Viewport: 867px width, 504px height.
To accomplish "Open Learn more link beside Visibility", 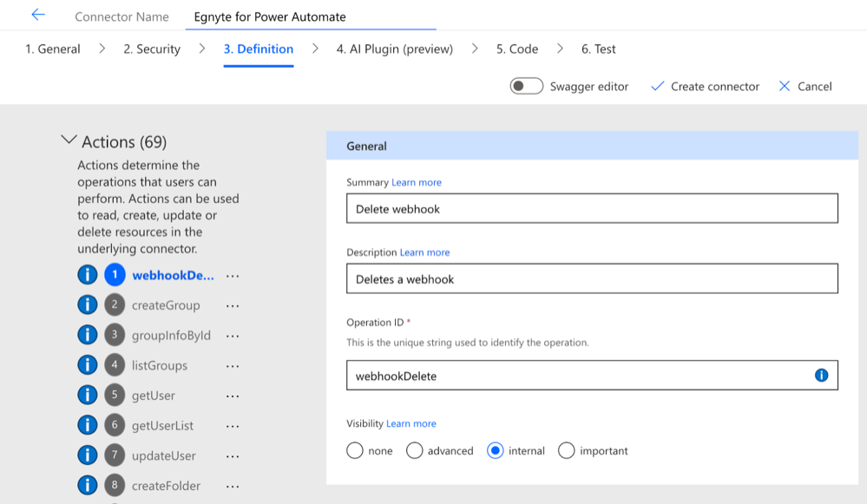I will [411, 424].
